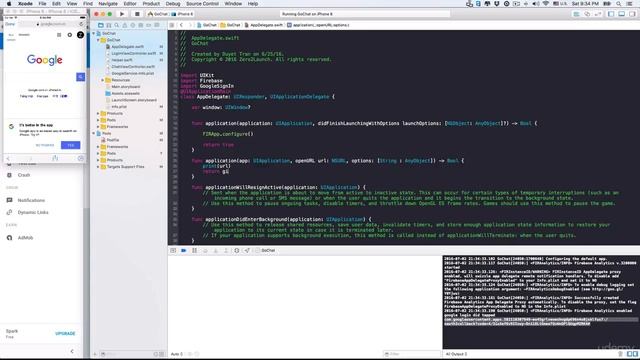Image resolution: width=640 pixels, height=360 pixels.
Task: Switch to Assistant editor mode
Action: pyautogui.click(x=587, y=14)
